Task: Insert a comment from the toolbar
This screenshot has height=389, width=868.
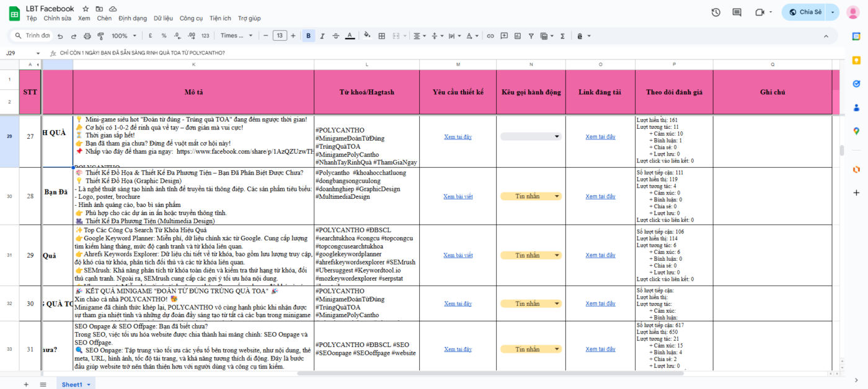Action: pos(504,36)
